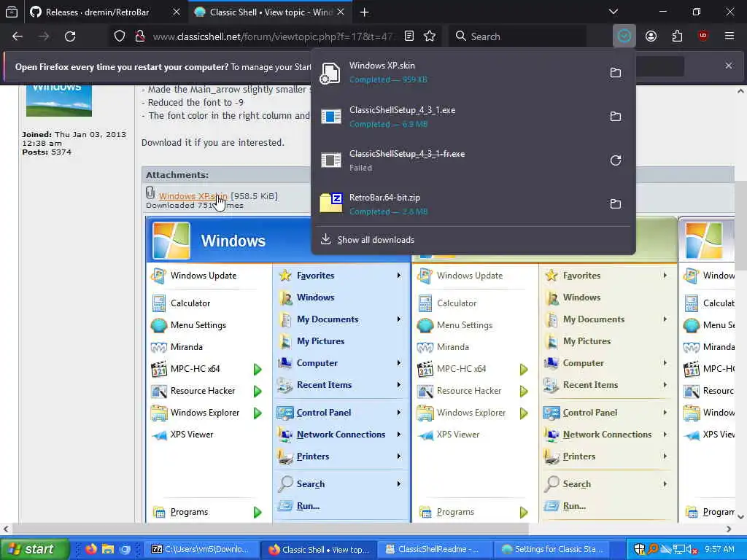747x560 pixels.
Task: Click the horizontal page scrollbar
Action: 271,529
